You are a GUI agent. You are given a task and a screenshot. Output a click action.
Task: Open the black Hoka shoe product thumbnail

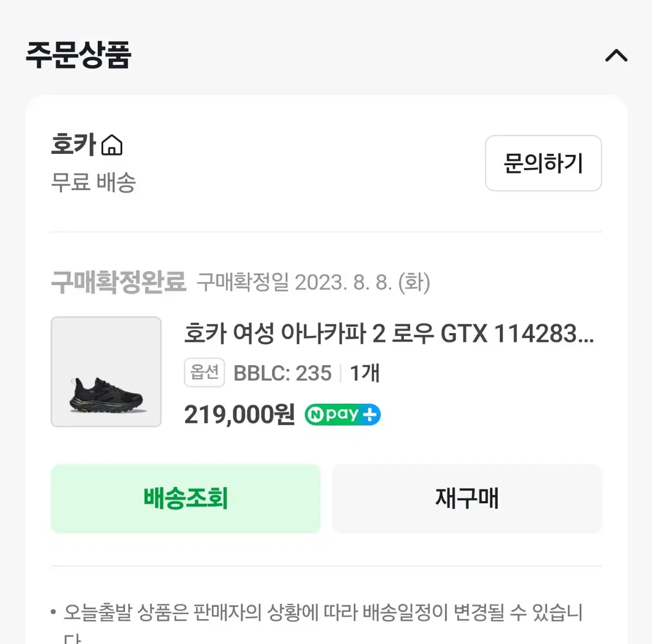[x=106, y=372]
